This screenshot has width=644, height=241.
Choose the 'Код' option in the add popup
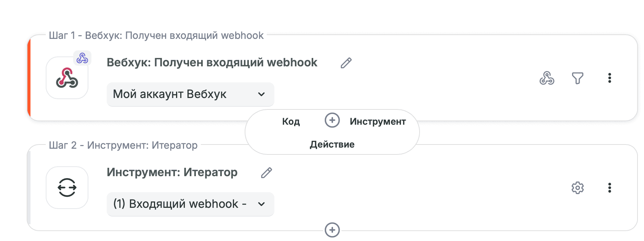pyautogui.click(x=291, y=121)
